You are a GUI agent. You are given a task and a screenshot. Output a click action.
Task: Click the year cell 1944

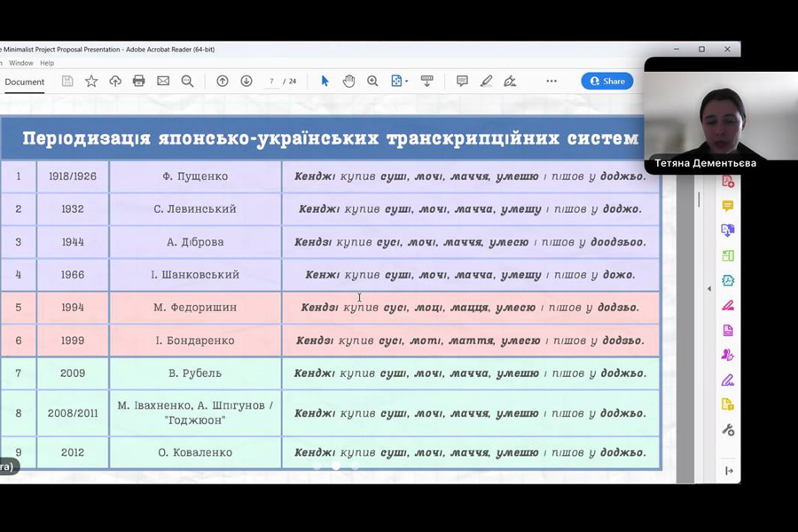point(73,242)
